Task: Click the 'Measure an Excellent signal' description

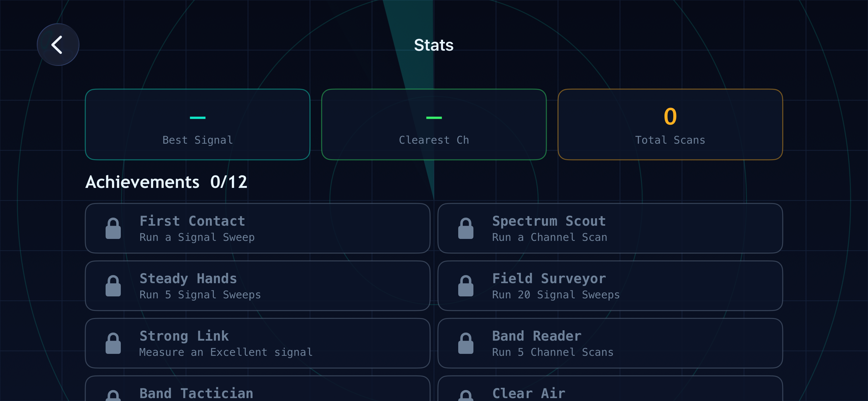Action: point(226,352)
